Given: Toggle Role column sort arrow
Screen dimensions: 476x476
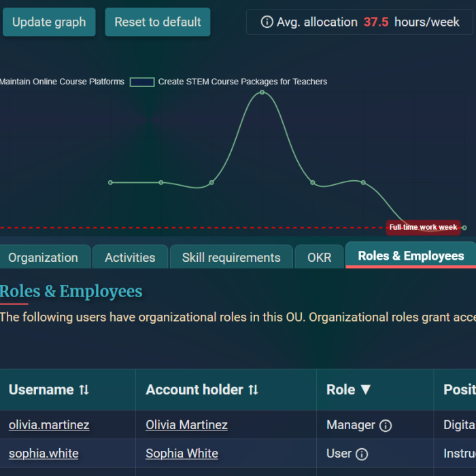Looking at the screenshot, I should (366, 390).
